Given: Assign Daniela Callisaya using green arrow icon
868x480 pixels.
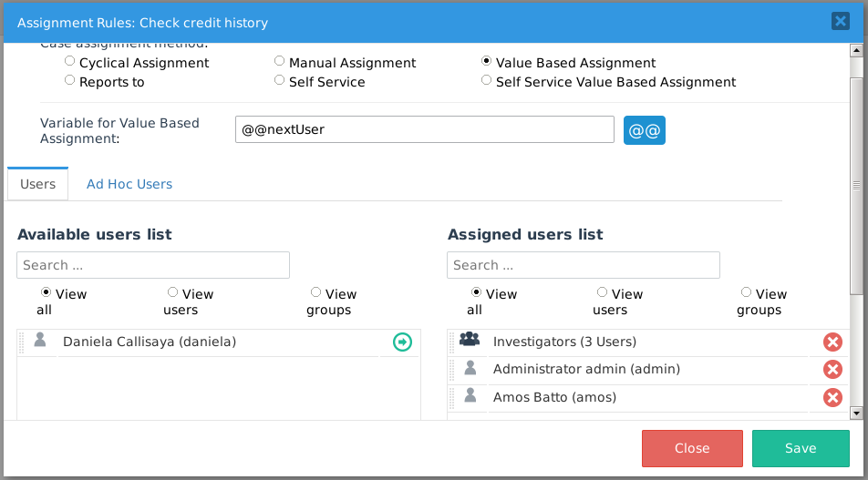Looking at the screenshot, I should coord(402,342).
